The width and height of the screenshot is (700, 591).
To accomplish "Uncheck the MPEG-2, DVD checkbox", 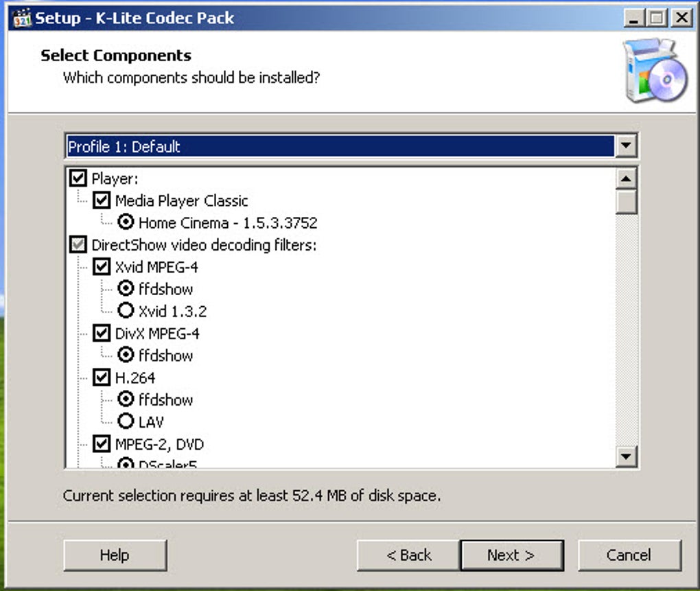I will 102,444.
